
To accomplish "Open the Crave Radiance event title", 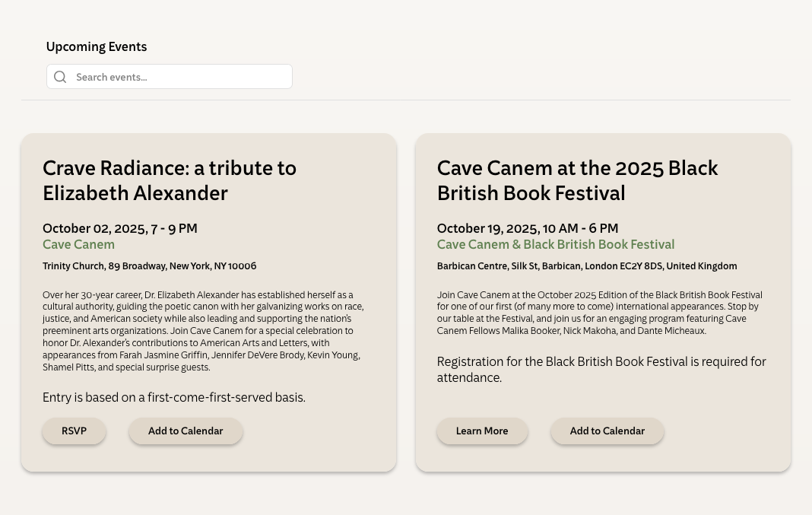I will 170,180.
